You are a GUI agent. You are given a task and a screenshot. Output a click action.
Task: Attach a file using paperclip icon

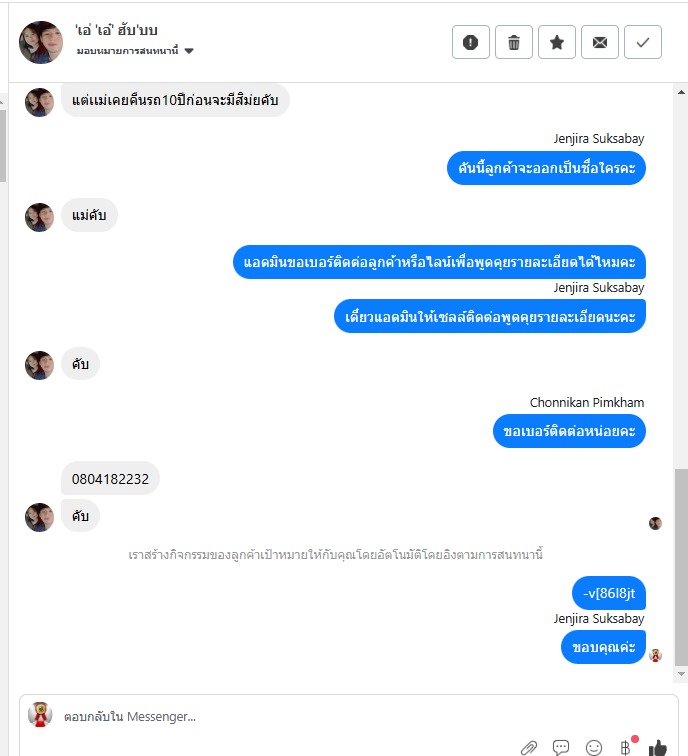click(x=529, y=747)
